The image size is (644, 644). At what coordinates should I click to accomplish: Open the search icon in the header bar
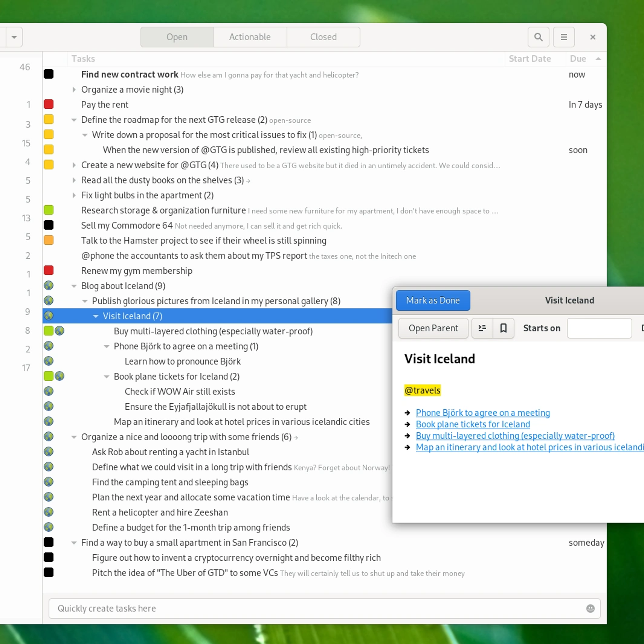click(x=538, y=37)
